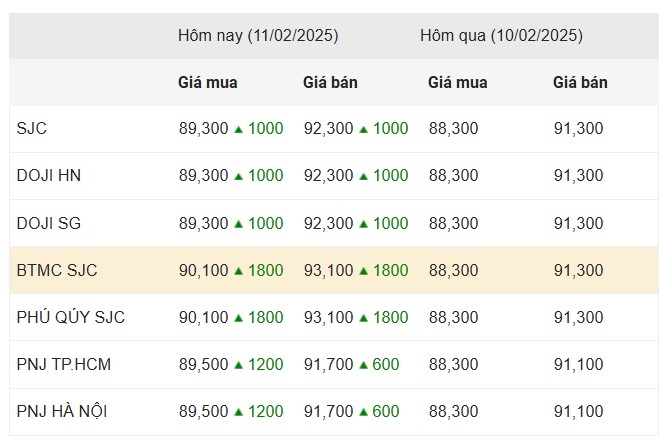The height and width of the screenshot is (448, 663).
Task: Click BTMC SJC buying price up arrow
Action: pos(239,270)
